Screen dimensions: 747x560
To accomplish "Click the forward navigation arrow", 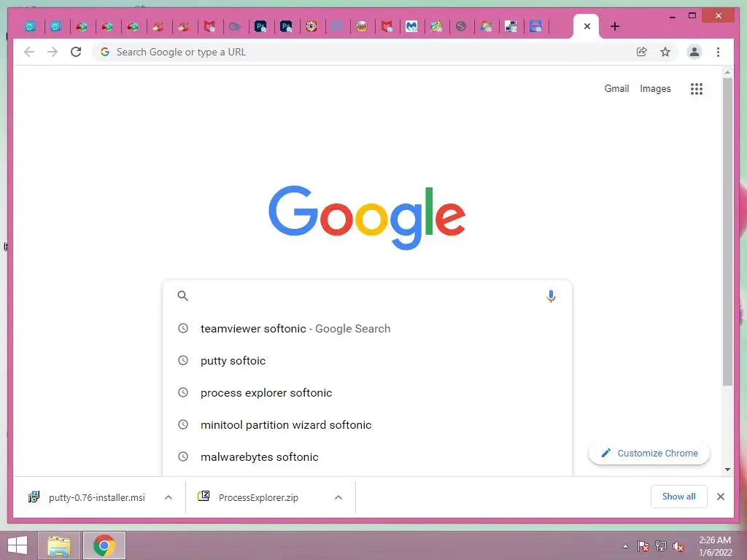I will pyautogui.click(x=53, y=52).
